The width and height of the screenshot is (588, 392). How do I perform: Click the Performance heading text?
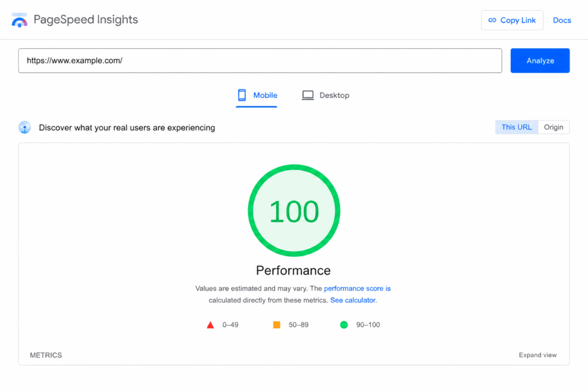293,270
